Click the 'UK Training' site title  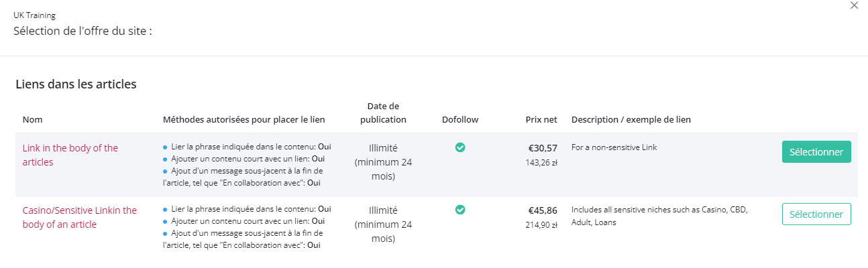click(35, 15)
